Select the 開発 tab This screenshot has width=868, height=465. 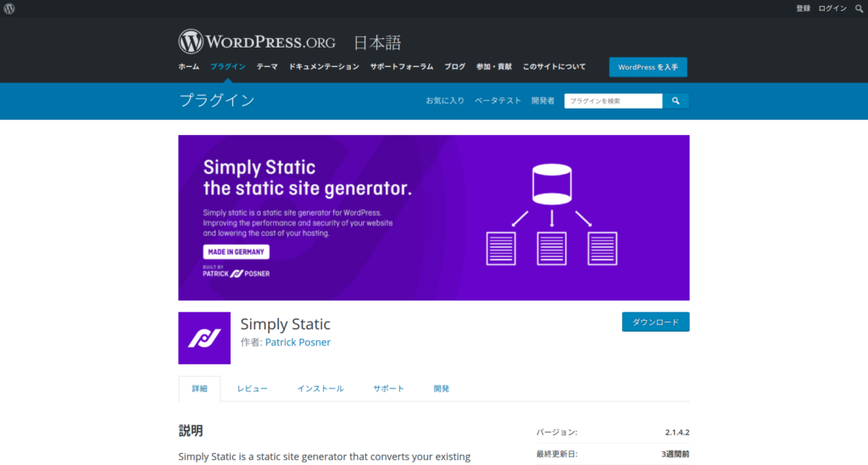(441, 389)
